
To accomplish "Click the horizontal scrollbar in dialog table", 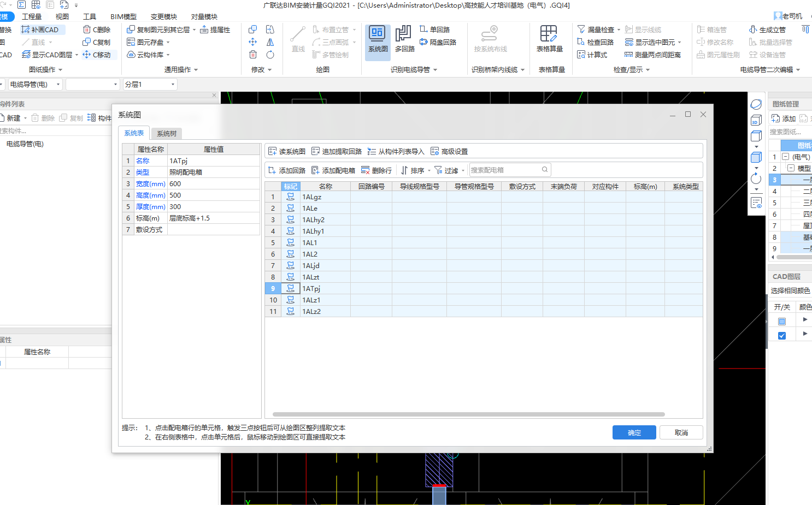I will pyautogui.click(x=468, y=414).
